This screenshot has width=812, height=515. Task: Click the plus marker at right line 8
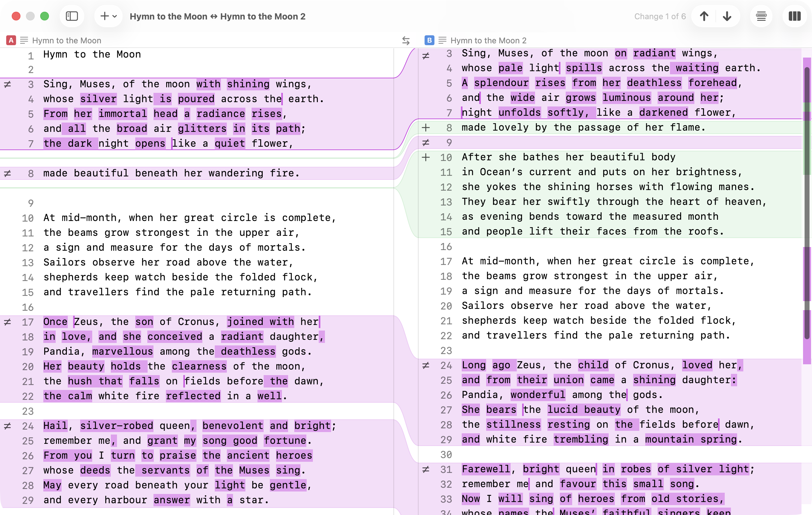[426, 128]
